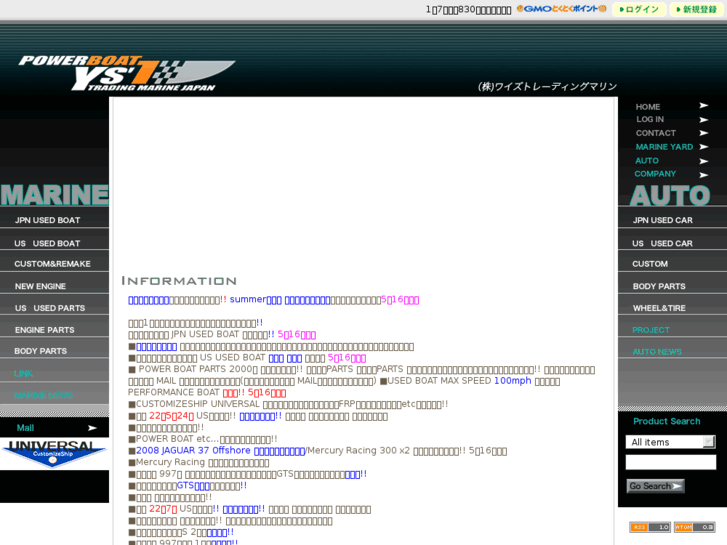Open CUSTOM&REMAKE section
Image resolution: width=727 pixels, height=545 pixels.
pyautogui.click(x=54, y=263)
